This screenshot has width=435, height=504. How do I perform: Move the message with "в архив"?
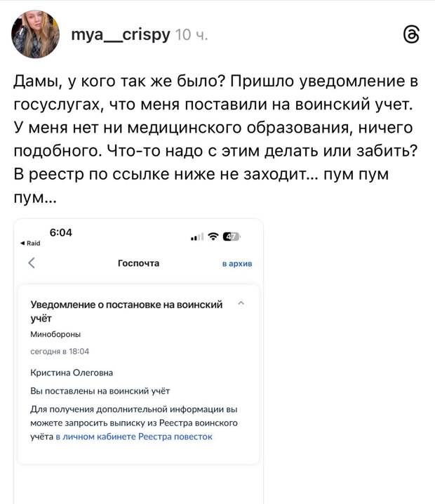point(236,264)
